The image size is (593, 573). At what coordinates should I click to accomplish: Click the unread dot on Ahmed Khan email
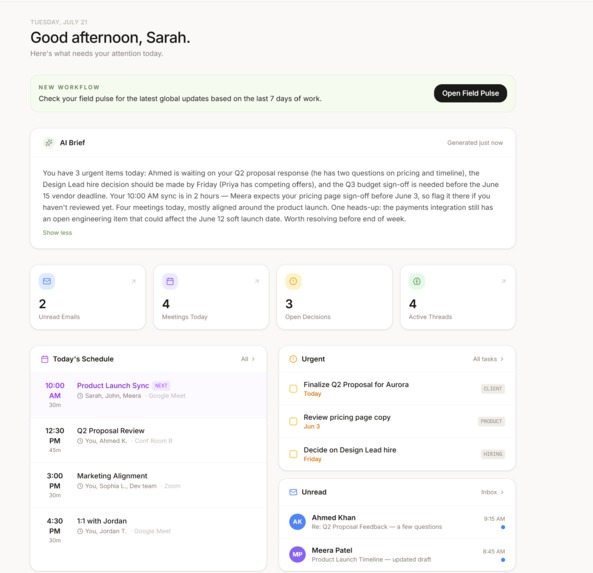(503, 527)
